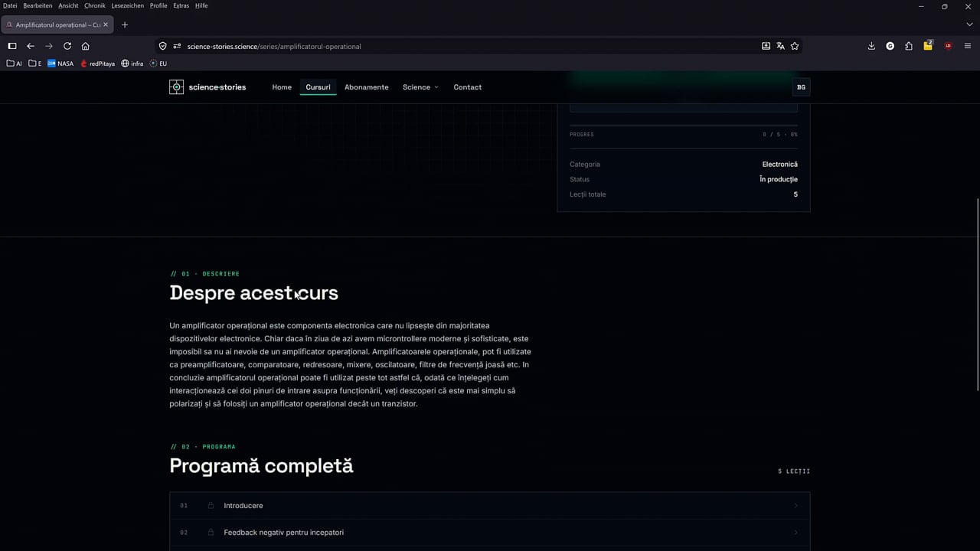Viewport: 980px width, 551px height.
Task: Open the browser downloads panel
Action: [871, 46]
